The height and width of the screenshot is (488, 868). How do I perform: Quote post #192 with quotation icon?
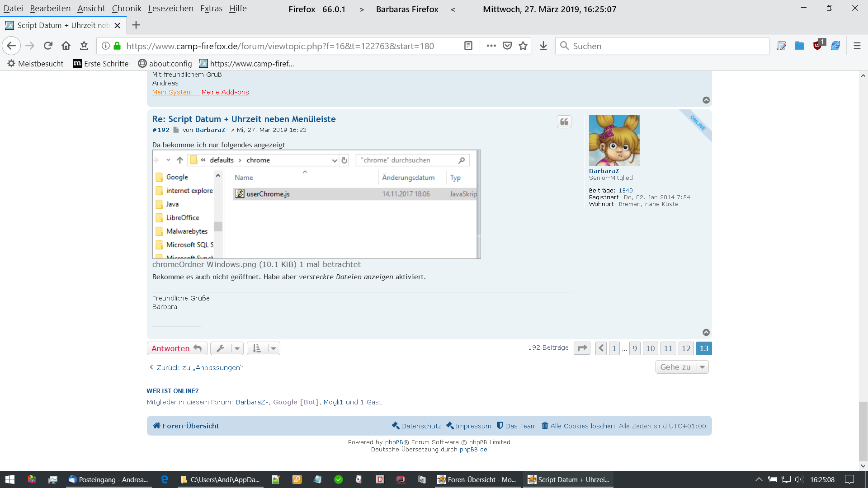tap(564, 122)
